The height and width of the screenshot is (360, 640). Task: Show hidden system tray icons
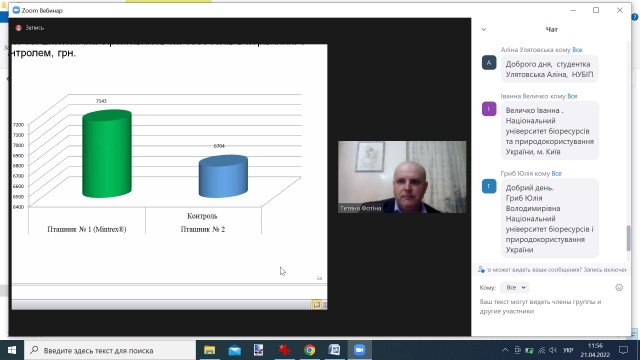(x=505, y=350)
